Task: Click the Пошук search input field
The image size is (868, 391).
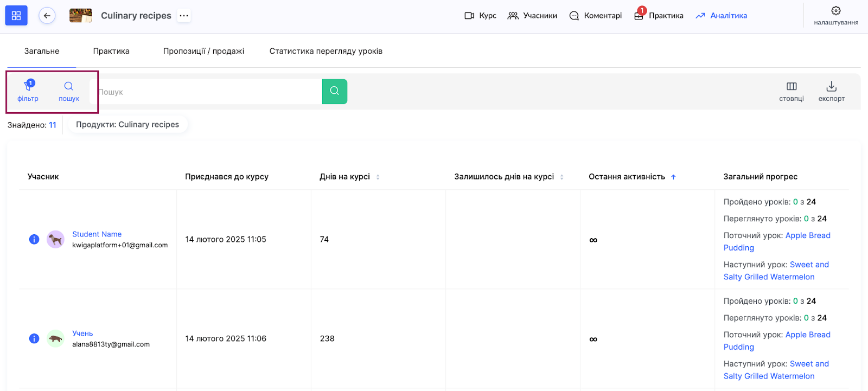Action: [209, 92]
